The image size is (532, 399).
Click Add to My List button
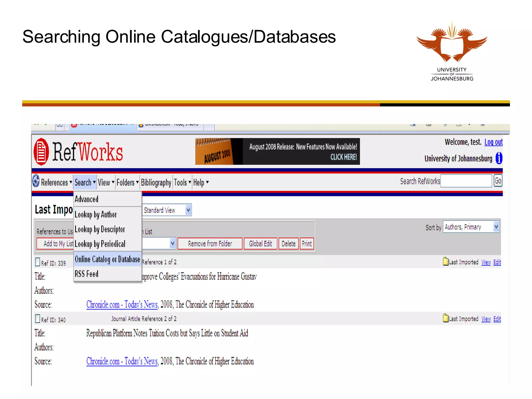click(x=55, y=244)
